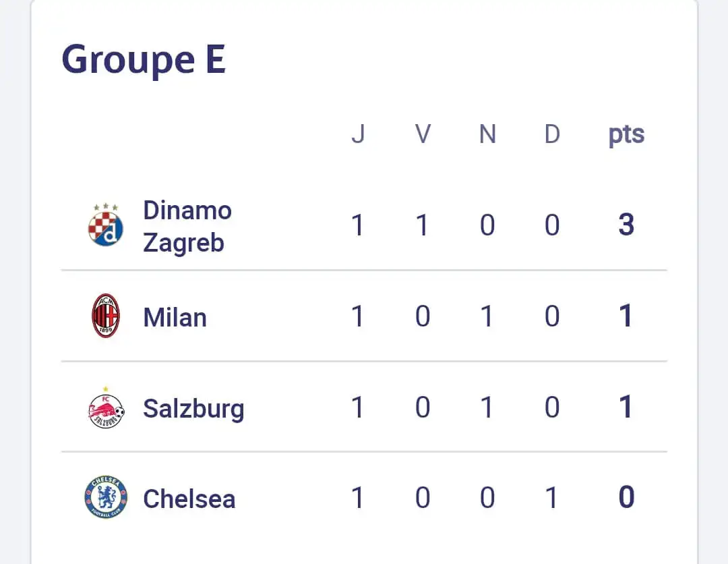The height and width of the screenshot is (564, 728).
Task: Select the Salzburg team name
Action: (193, 408)
